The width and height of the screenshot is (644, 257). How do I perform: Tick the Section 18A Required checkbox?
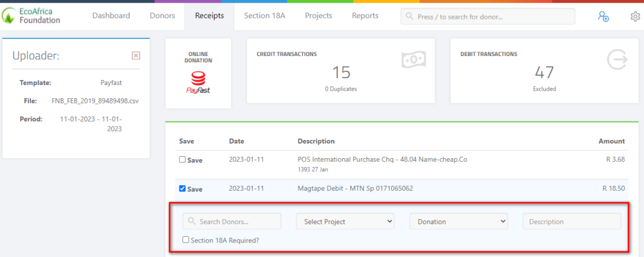(186, 239)
